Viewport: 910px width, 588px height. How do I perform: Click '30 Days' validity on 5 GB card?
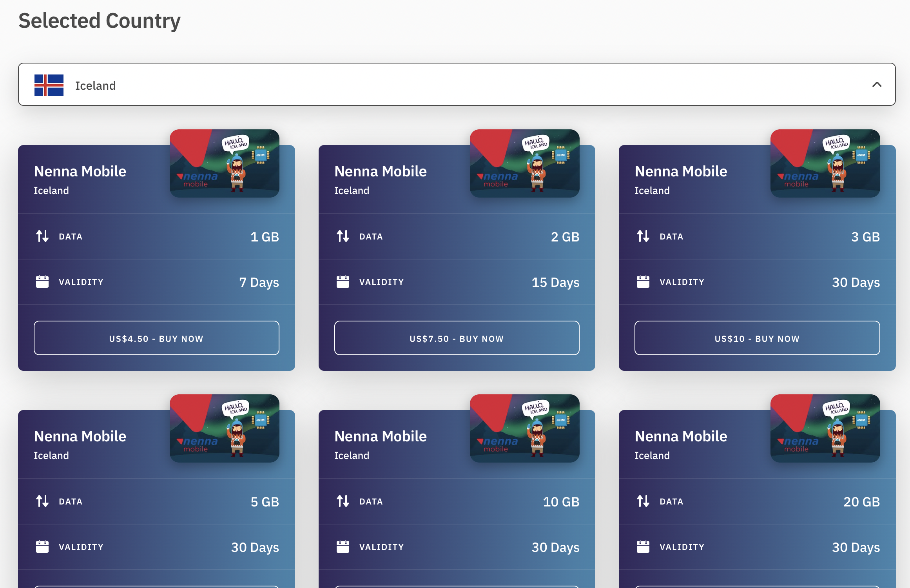255,548
